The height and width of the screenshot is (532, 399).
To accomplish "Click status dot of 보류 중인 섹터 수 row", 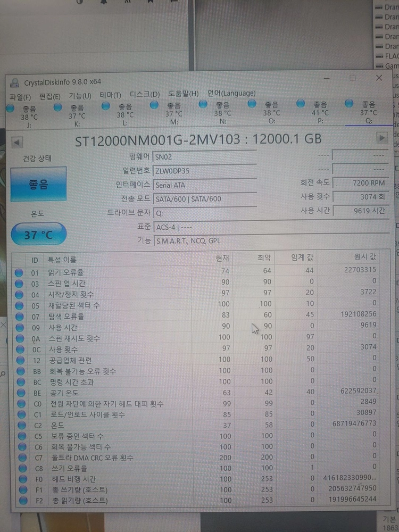I will 22,436.
